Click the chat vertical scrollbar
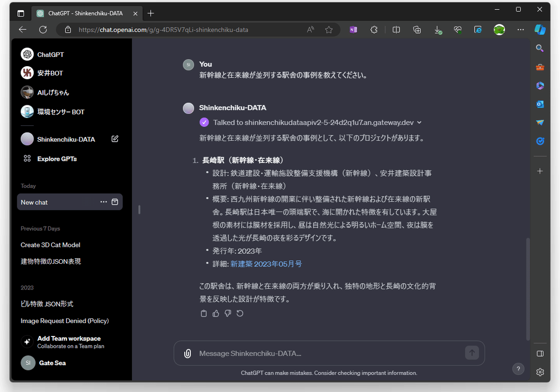The image size is (560, 392). pos(528,289)
